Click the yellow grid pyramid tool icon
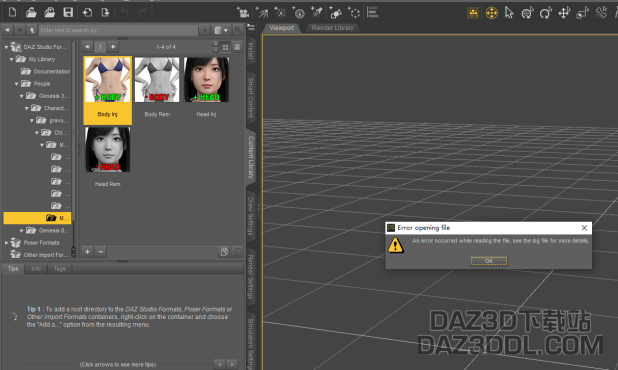618x370 pixels. click(473, 13)
